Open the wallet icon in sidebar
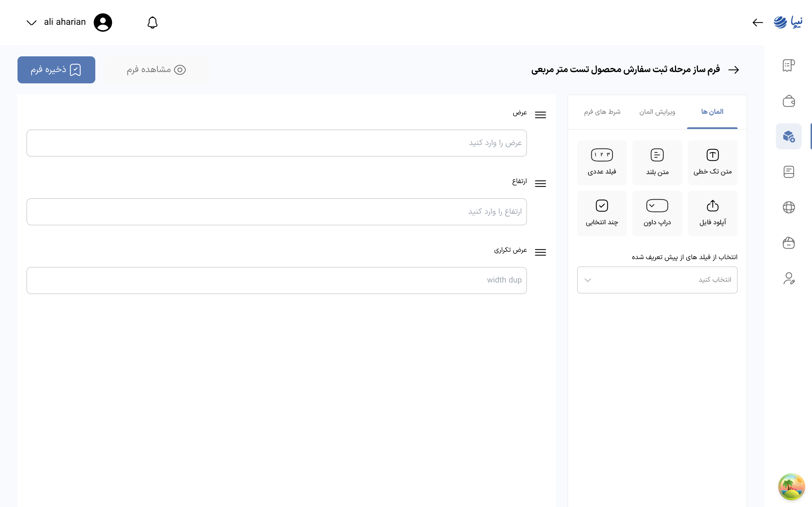This screenshot has width=812, height=507. [x=789, y=101]
